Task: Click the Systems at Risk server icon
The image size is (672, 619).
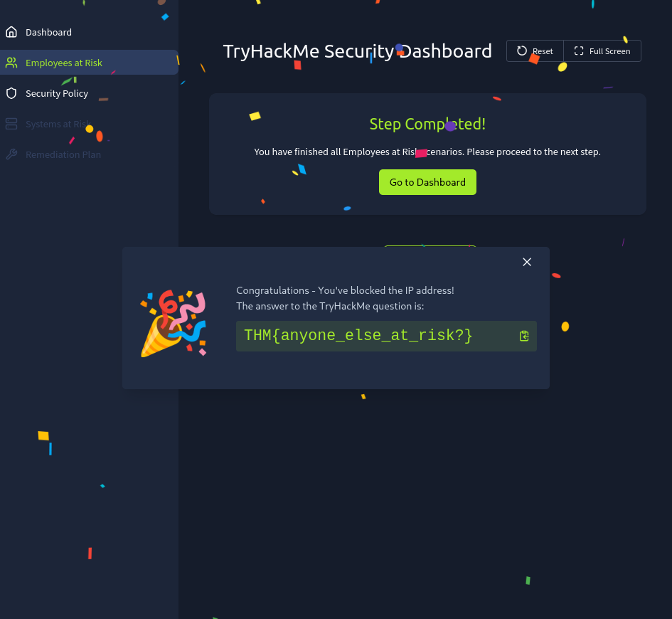Action: (x=11, y=124)
